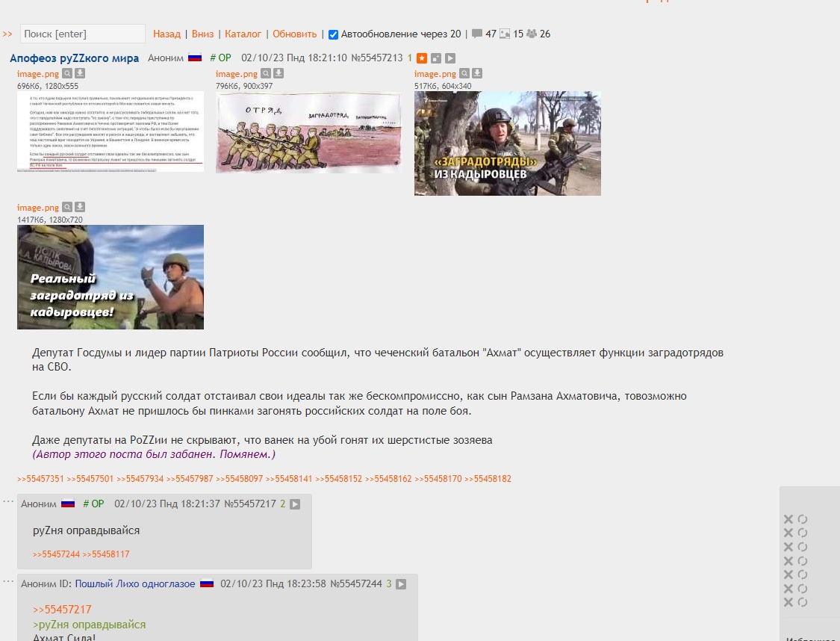Click the picture counter icon showing 15
The image size is (840, 641).
[x=505, y=34]
